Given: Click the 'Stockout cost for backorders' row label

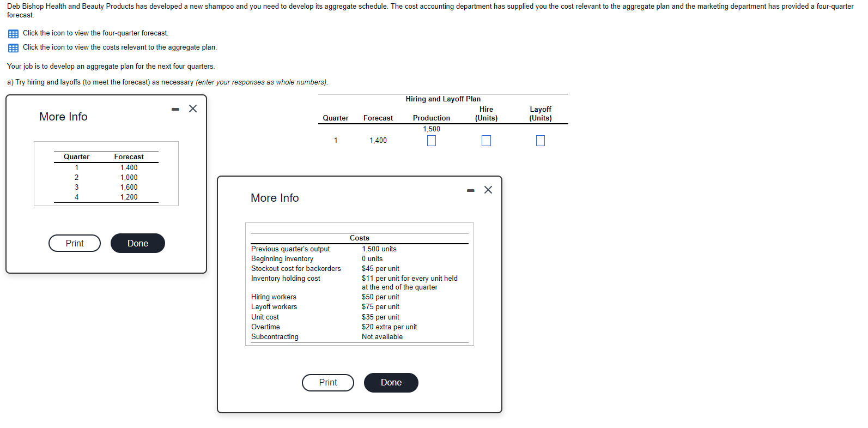Looking at the screenshot, I should coord(296,269).
